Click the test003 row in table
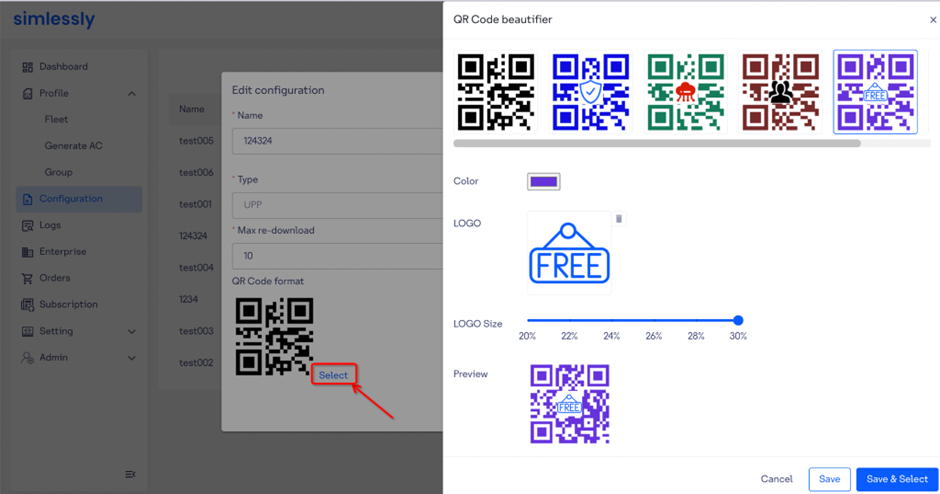Image resolution: width=940 pixels, height=494 pixels. [x=196, y=331]
